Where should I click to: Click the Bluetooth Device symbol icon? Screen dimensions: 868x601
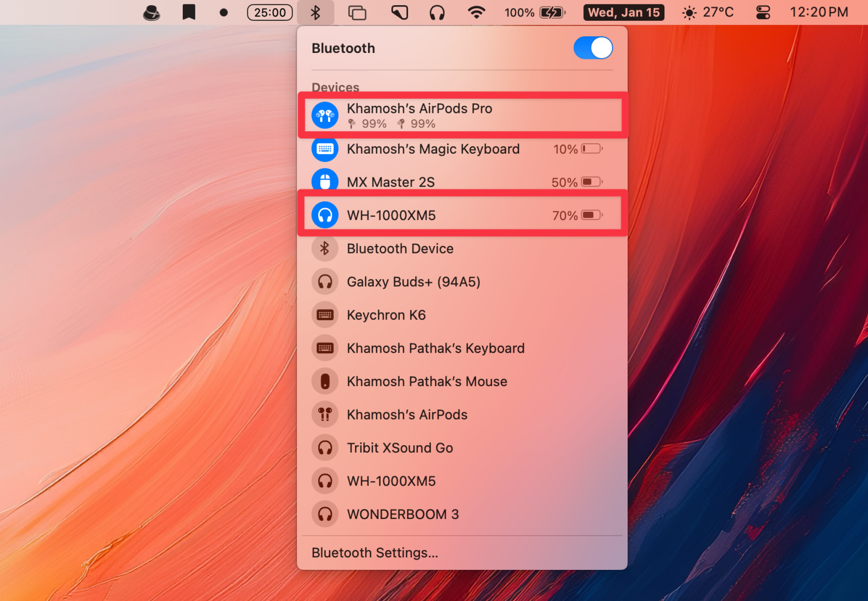[x=325, y=249]
